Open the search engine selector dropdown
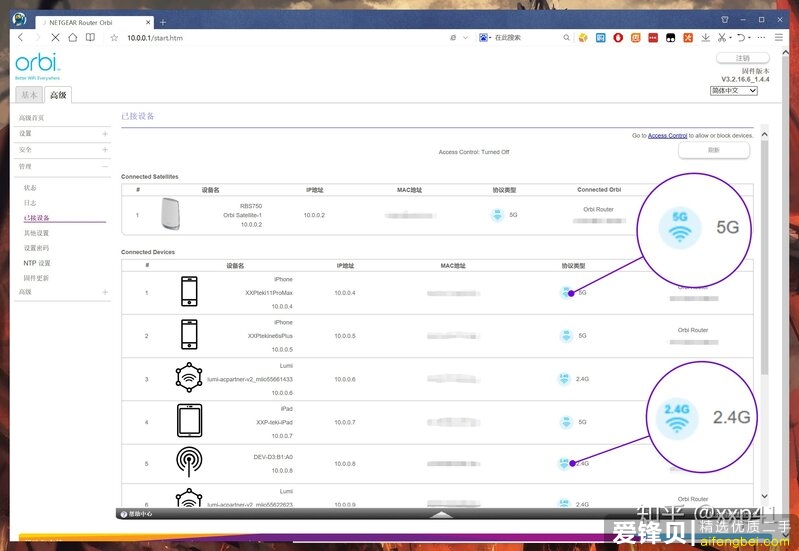The image size is (799, 551). tap(485, 38)
